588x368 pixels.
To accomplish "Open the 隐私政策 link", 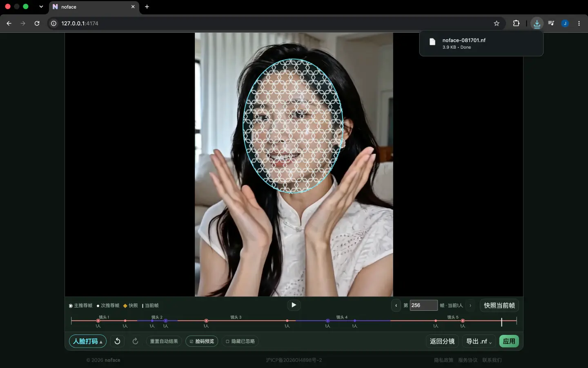I will pyautogui.click(x=443, y=360).
